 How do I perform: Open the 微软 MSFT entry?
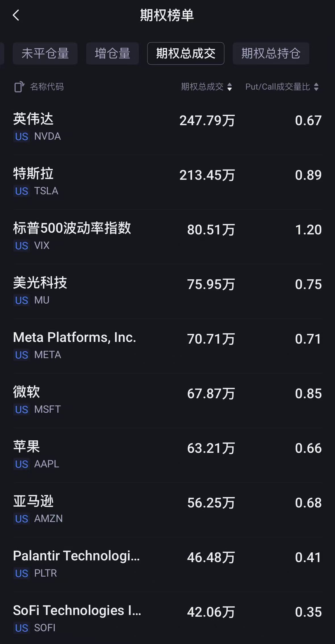coord(167,400)
